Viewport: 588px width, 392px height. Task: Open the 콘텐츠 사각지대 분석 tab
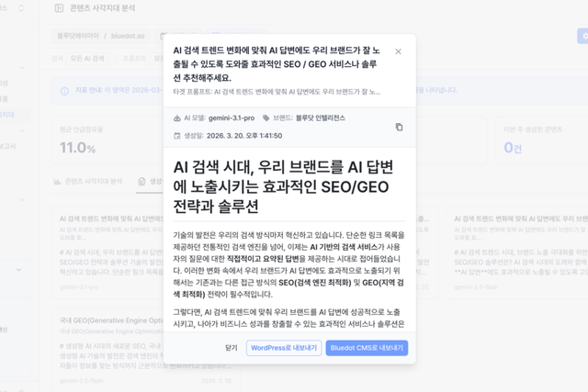pyautogui.click(x=88, y=182)
